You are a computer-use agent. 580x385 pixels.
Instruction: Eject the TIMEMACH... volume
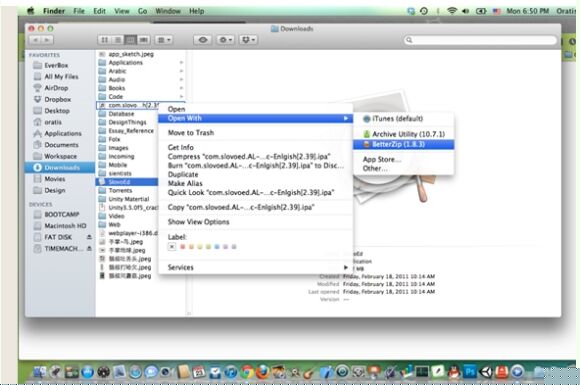click(89, 249)
